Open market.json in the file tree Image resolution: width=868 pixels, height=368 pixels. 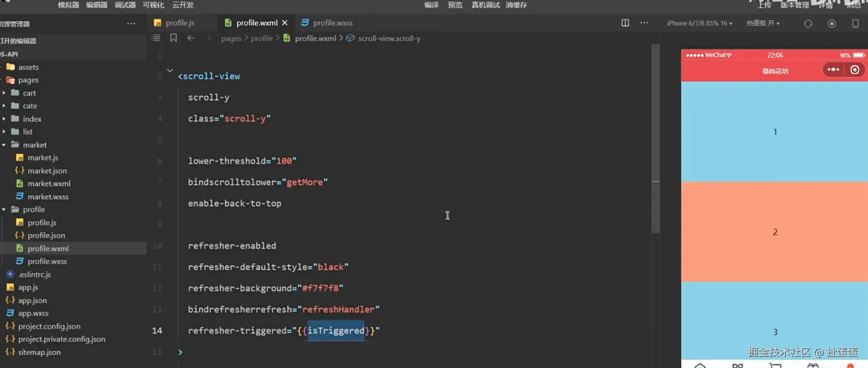tap(47, 170)
